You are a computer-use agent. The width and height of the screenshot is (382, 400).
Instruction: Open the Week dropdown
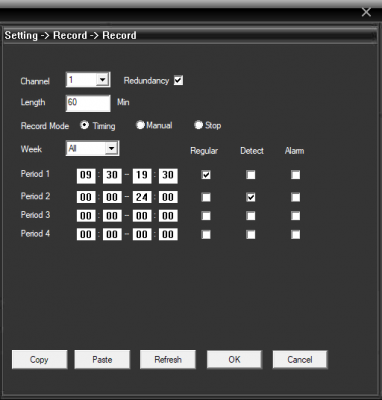(x=111, y=148)
